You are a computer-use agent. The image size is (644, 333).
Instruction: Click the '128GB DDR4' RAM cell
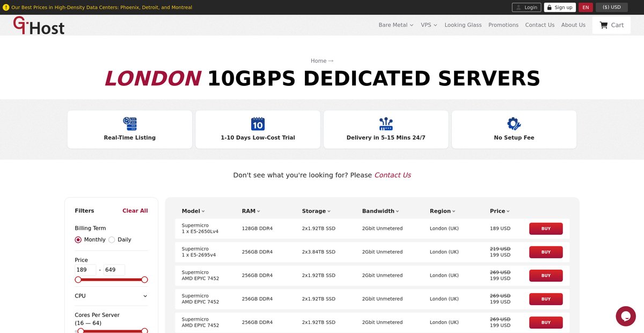(257, 229)
